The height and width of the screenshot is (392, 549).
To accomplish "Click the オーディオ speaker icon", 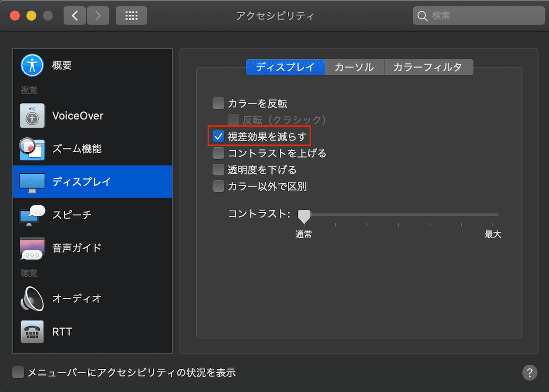I will [x=31, y=298].
